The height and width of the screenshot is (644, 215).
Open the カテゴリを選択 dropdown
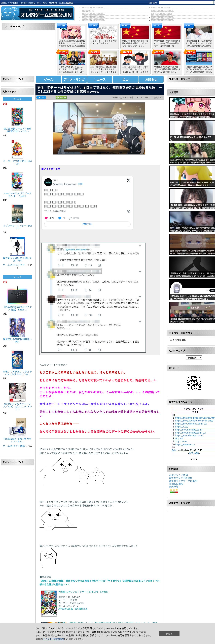pyautogui.click(x=192, y=340)
